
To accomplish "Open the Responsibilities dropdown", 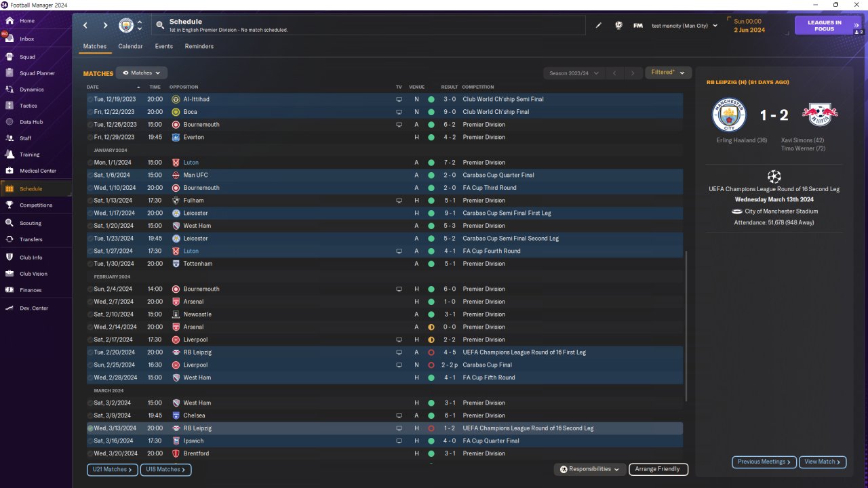I will [590, 469].
